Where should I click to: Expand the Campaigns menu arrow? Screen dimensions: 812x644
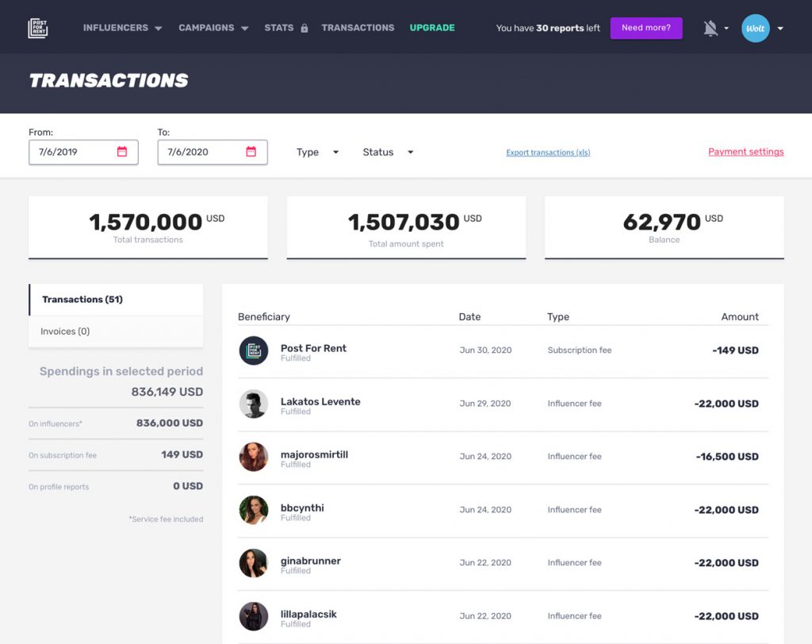pyautogui.click(x=244, y=29)
